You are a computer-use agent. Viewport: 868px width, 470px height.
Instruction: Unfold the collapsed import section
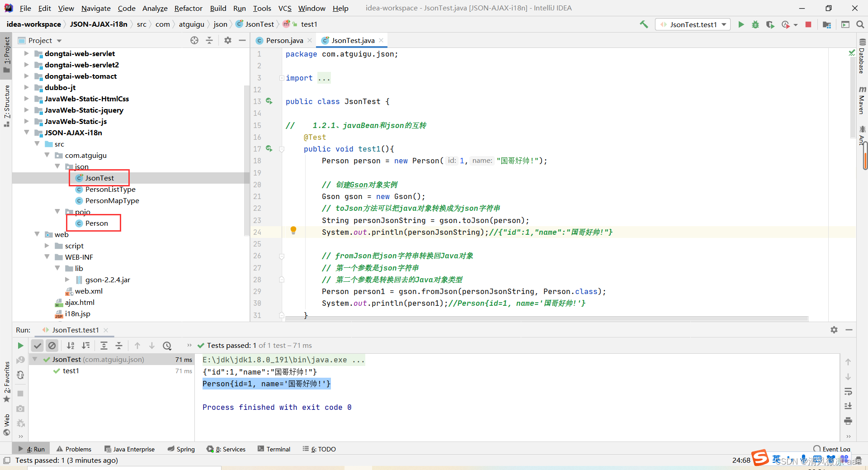pyautogui.click(x=282, y=78)
